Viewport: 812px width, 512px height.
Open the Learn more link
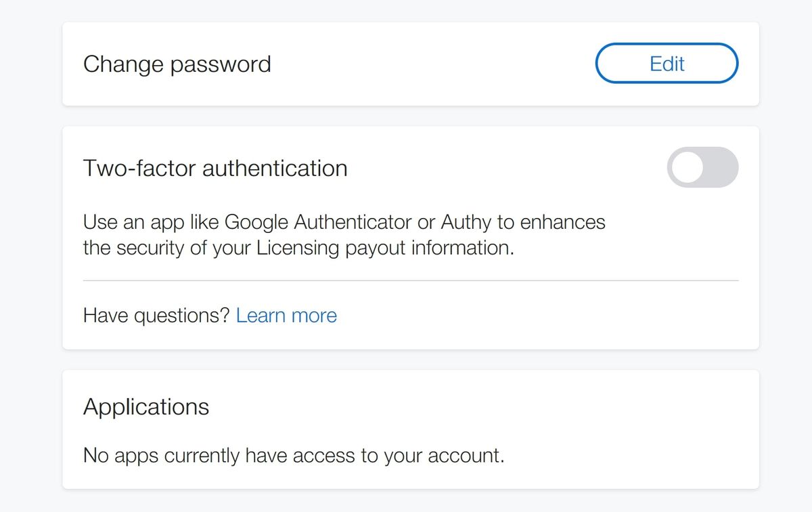tap(286, 316)
